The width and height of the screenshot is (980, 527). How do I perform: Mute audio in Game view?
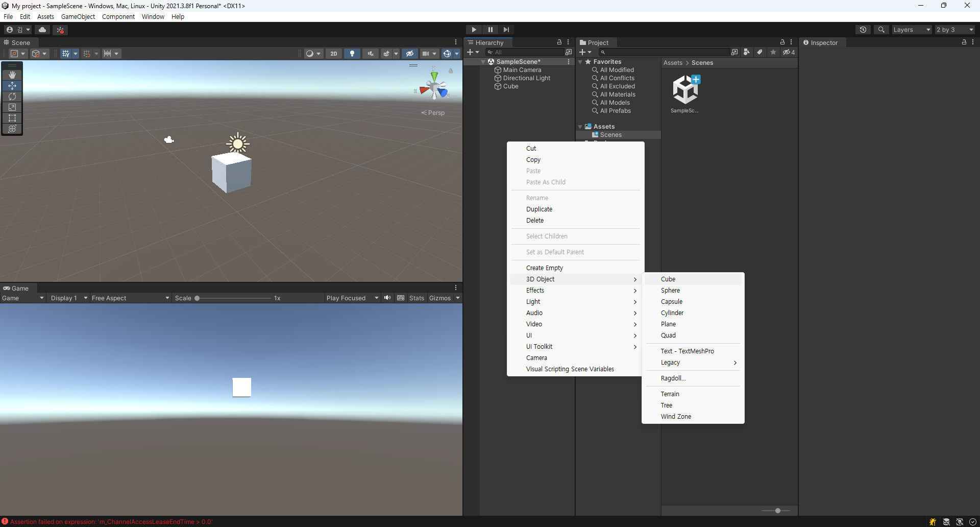(x=387, y=298)
